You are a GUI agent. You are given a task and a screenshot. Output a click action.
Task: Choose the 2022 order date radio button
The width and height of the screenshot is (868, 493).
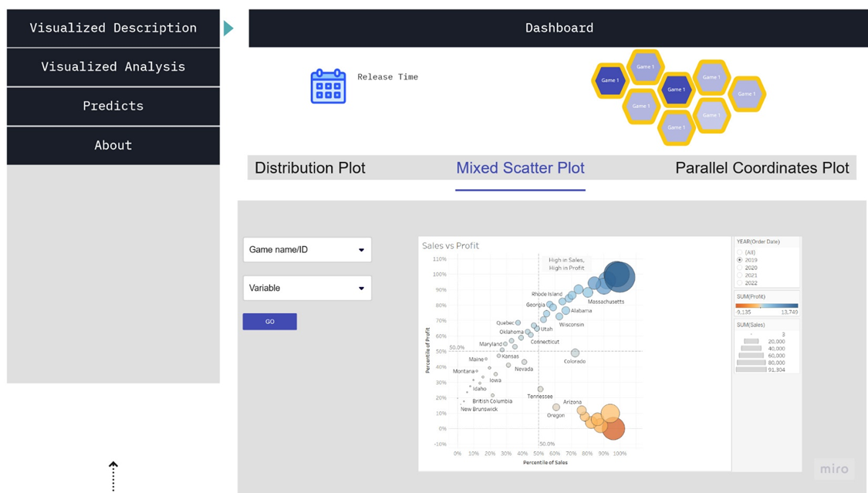tap(740, 283)
